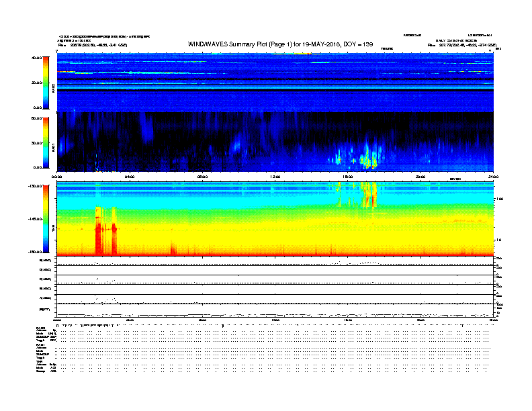Viewport: 532px width, 411px height.
Task: Click the 100 label on TNR right axis
Action: click(500, 199)
